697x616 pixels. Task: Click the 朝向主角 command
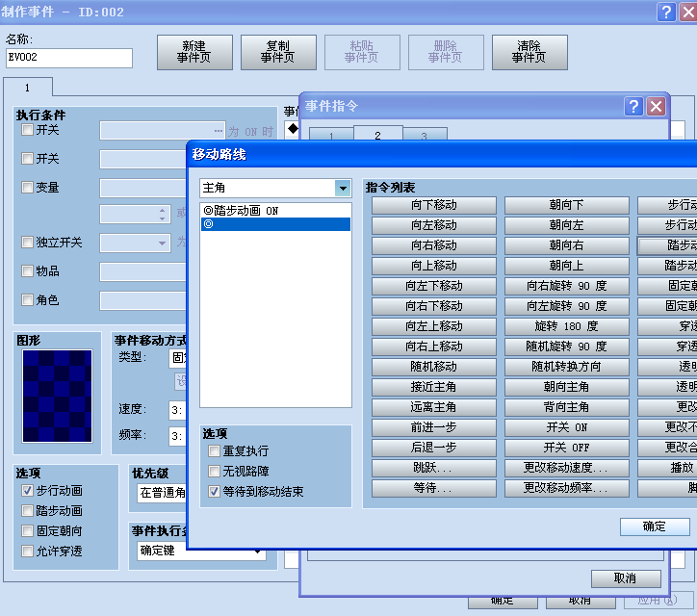point(567,387)
